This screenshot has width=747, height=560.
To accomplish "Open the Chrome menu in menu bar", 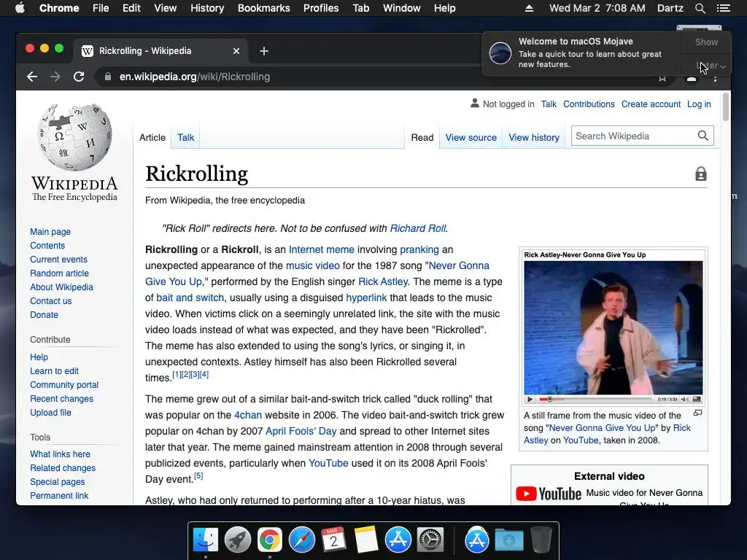I will coord(59,8).
